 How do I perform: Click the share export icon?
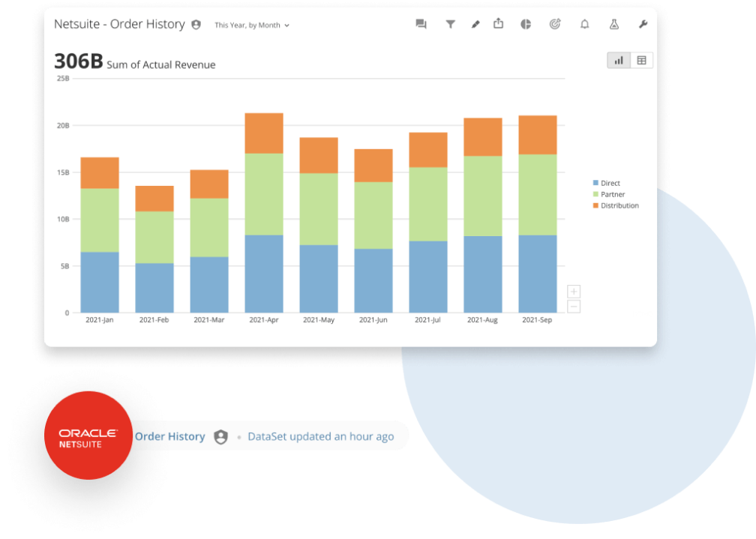(x=499, y=23)
